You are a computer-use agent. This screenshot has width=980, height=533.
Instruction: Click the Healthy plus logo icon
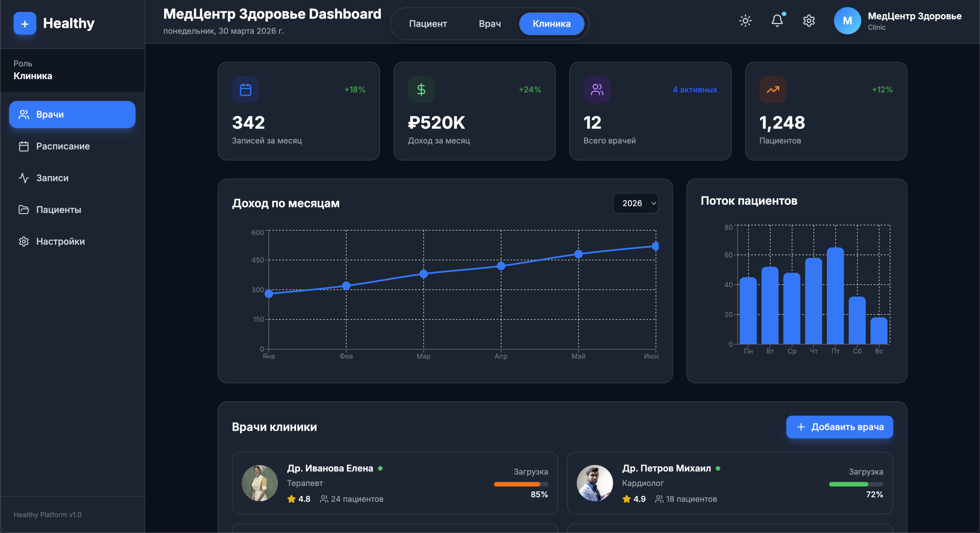[25, 24]
